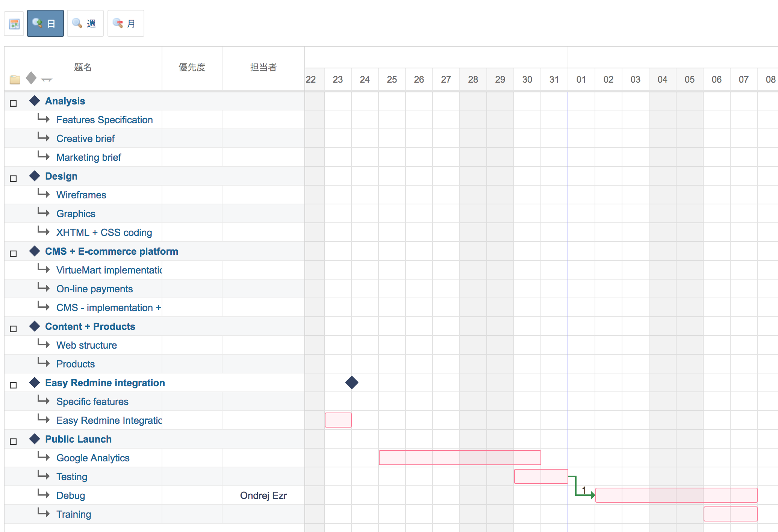Open the Google Analytics task link

92,458
